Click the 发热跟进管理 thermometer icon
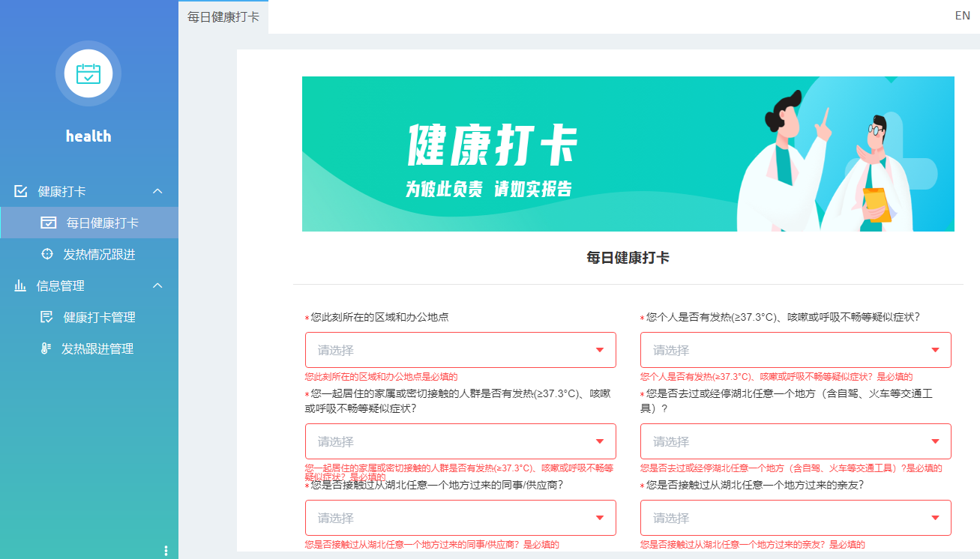This screenshot has width=980, height=559. point(46,348)
